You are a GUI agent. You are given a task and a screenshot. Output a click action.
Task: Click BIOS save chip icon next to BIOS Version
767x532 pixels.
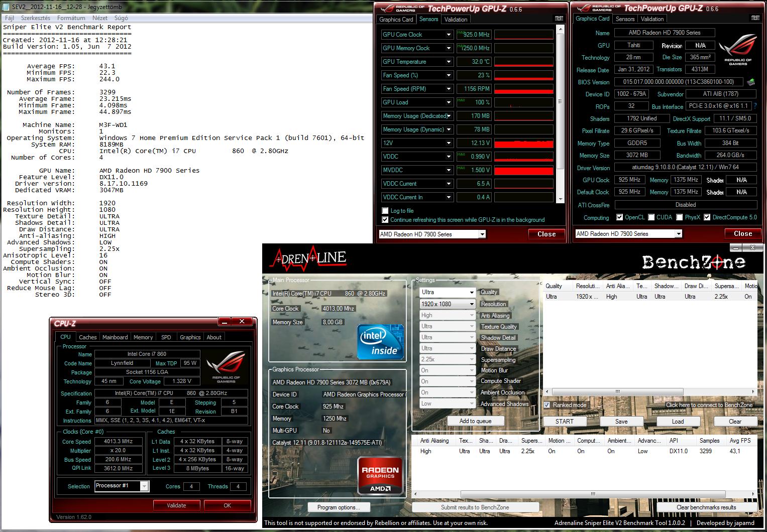(x=751, y=81)
